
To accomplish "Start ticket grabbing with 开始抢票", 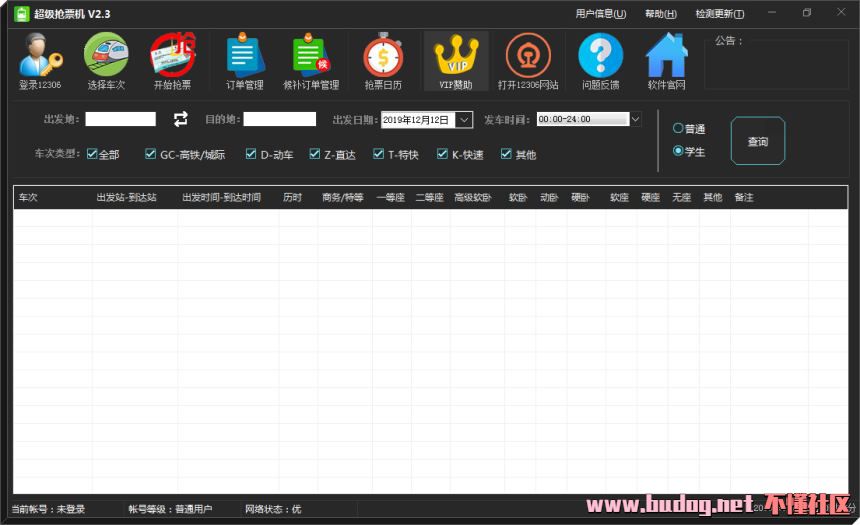I will [172, 61].
